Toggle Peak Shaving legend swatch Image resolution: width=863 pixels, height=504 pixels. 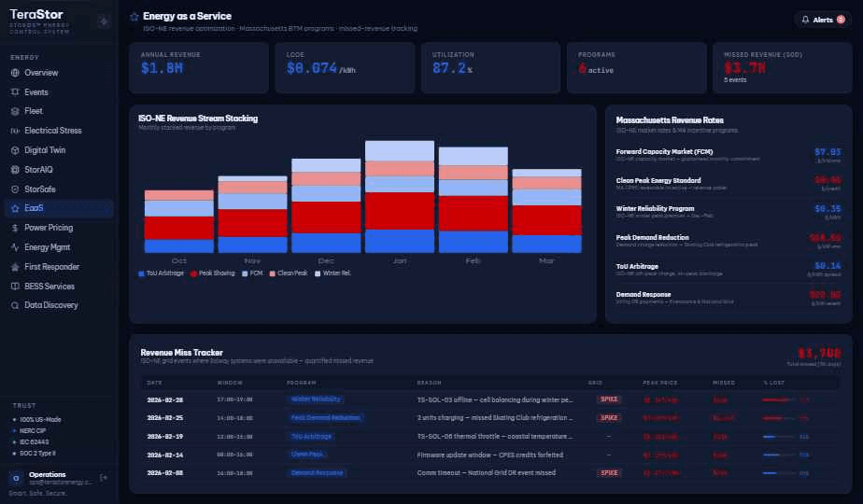(x=193, y=273)
